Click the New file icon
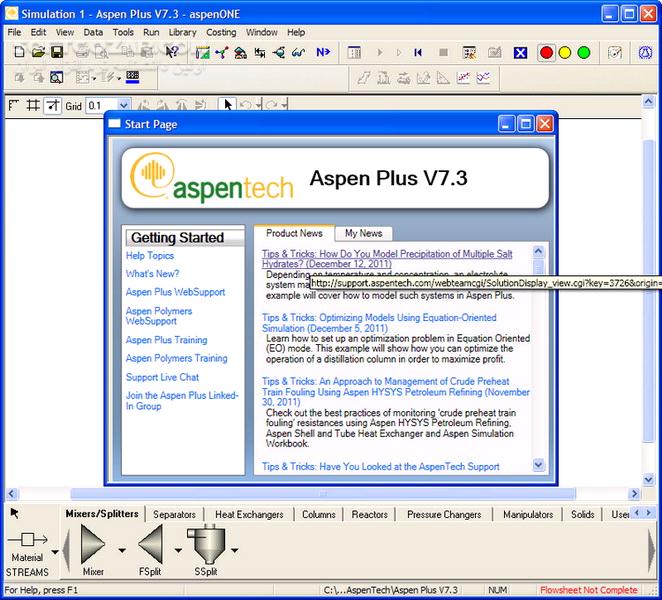This screenshot has height=600, width=662. [x=19, y=52]
